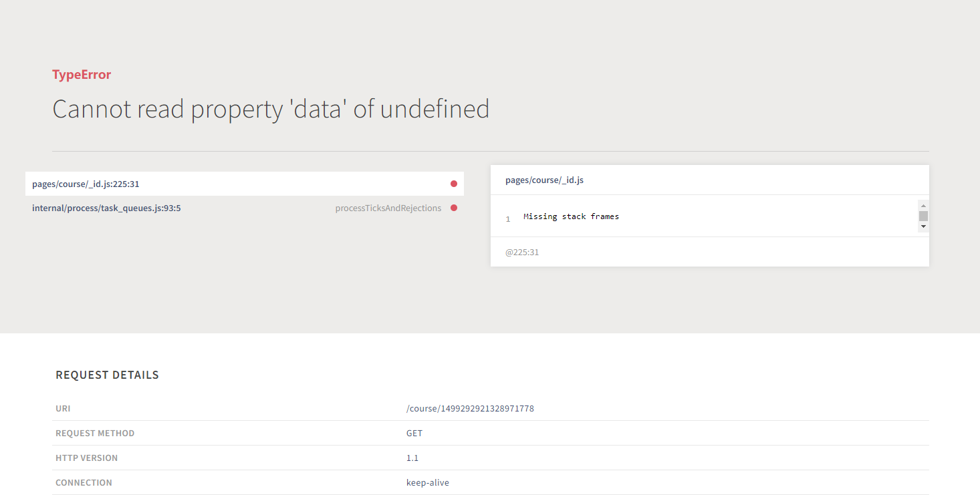Click the keep-alive connection value
Image resolution: width=980 pixels, height=495 pixels.
pyautogui.click(x=428, y=482)
